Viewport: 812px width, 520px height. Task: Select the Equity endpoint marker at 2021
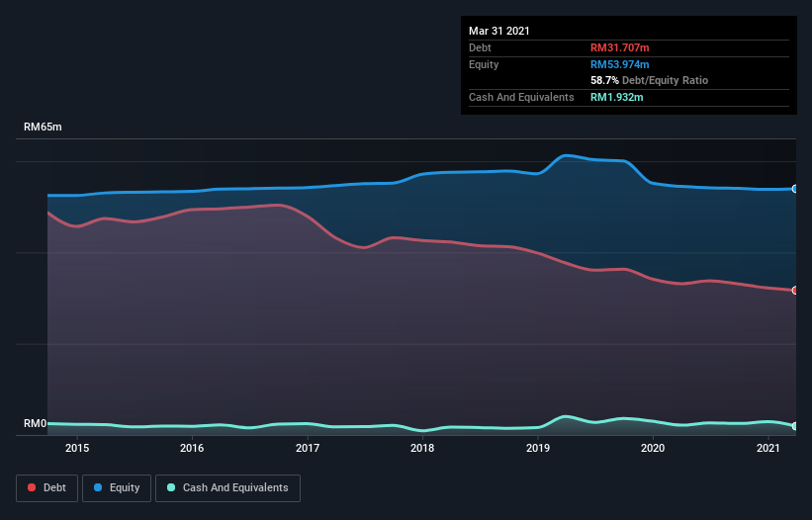[794, 189]
